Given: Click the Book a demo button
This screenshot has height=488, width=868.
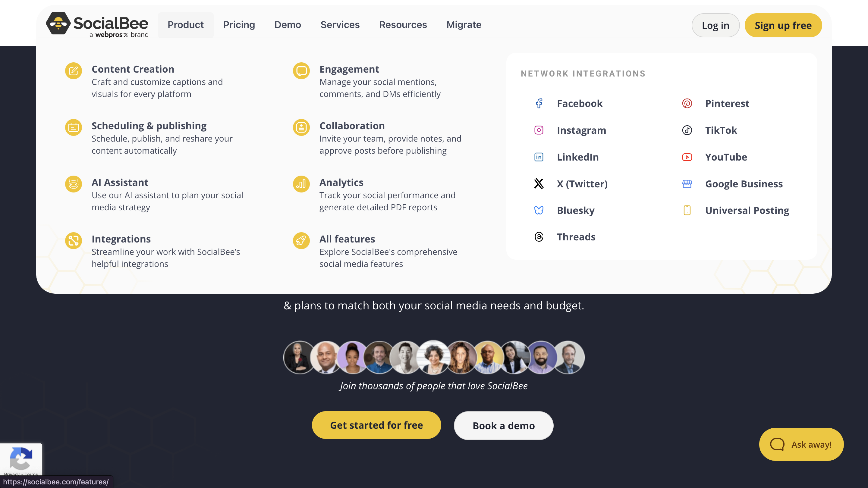Looking at the screenshot, I should tap(504, 425).
